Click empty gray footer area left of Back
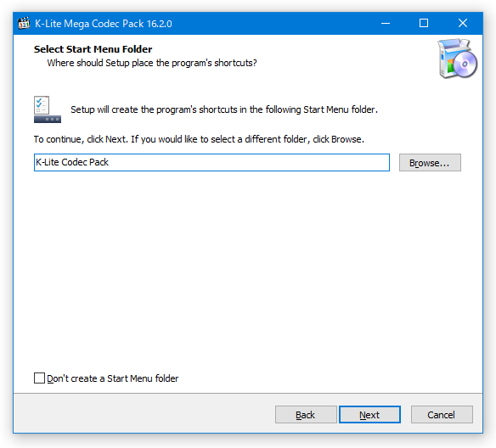This screenshot has height=448, width=496. [143, 414]
